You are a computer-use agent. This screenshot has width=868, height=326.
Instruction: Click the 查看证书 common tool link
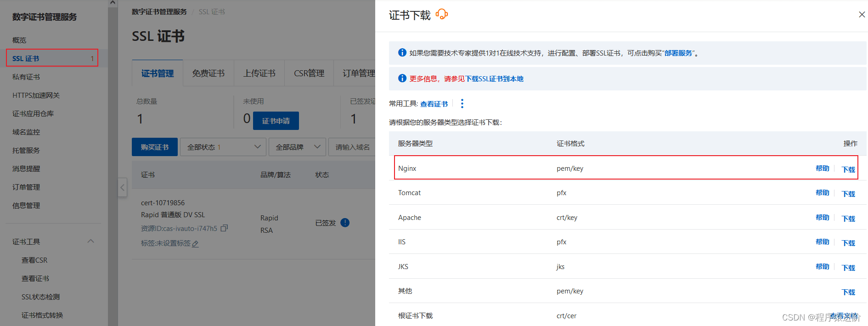click(434, 104)
